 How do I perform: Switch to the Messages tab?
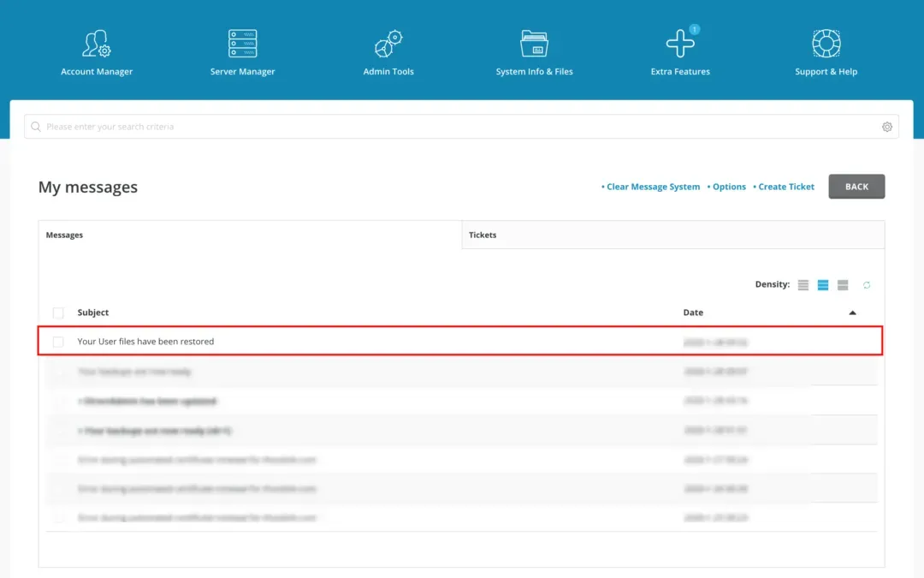(x=250, y=235)
